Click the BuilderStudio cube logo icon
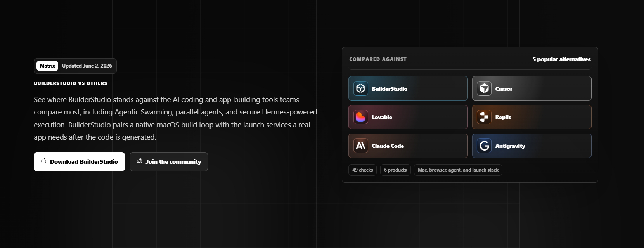The height and width of the screenshot is (248, 644). click(x=361, y=88)
